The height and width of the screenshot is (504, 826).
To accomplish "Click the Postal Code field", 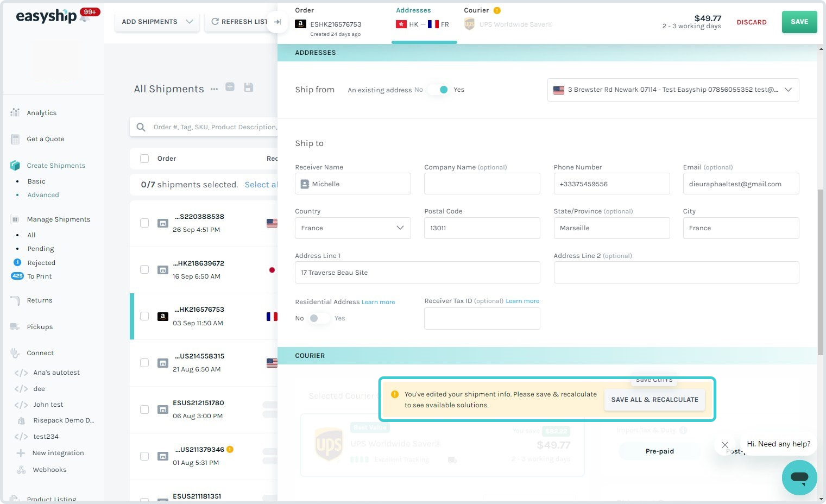I will pos(482,228).
